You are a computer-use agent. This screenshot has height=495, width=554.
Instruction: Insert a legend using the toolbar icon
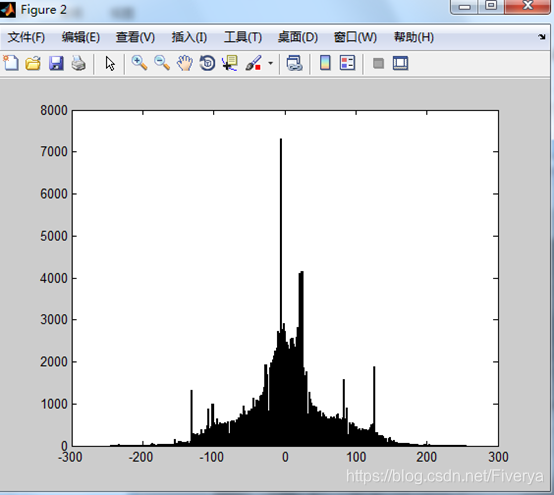pyautogui.click(x=347, y=63)
